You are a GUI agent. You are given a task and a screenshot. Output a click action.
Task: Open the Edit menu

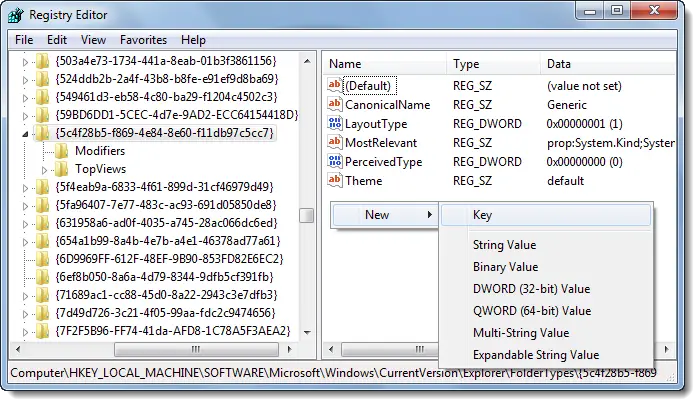pyautogui.click(x=57, y=40)
